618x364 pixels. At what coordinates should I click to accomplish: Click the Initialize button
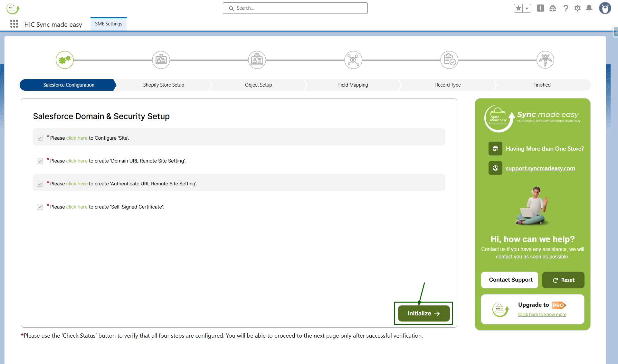(424, 313)
